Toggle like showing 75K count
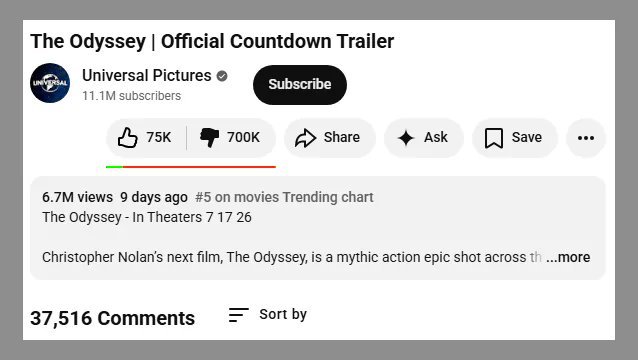Image resolution: width=638 pixels, height=360 pixels. pyautogui.click(x=146, y=137)
